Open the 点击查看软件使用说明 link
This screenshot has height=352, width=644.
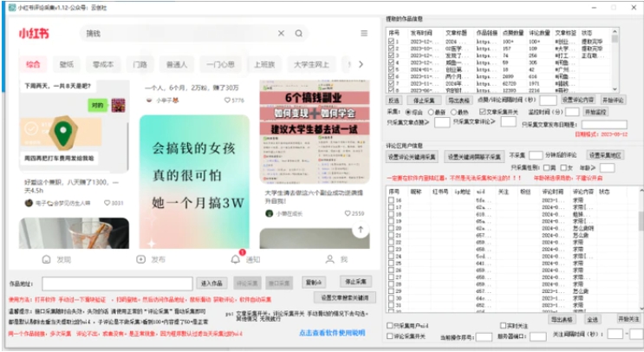(333, 333)
